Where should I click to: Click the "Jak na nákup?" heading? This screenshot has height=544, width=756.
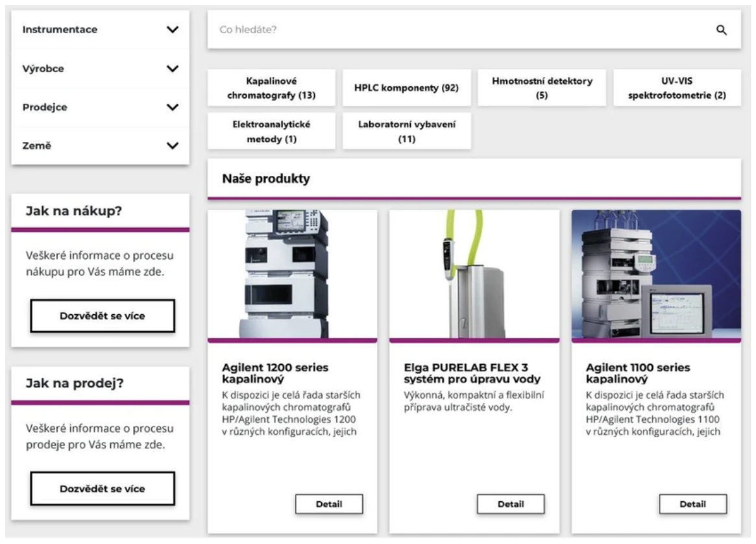74,211
